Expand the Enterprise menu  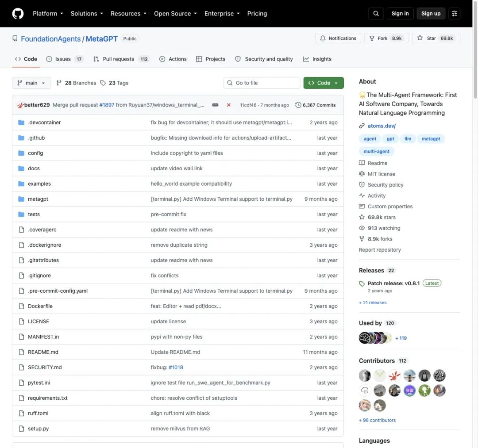point(222,13)
